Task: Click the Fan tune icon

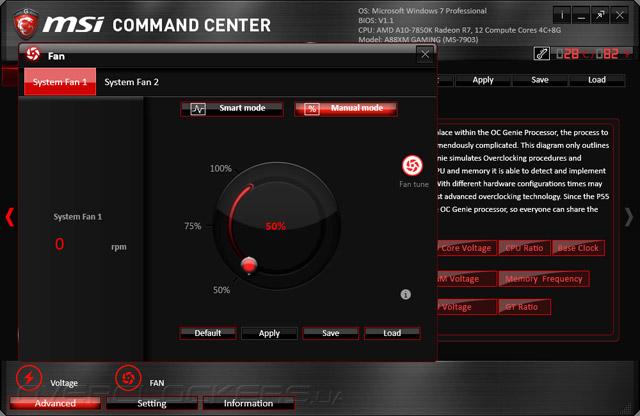Action: (412, 165)
